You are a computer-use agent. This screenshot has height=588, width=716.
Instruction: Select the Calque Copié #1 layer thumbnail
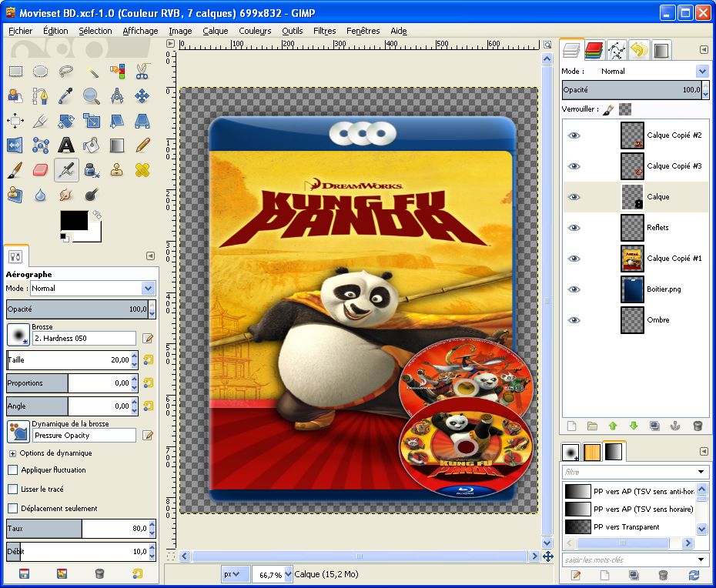[x=632, y=259]
